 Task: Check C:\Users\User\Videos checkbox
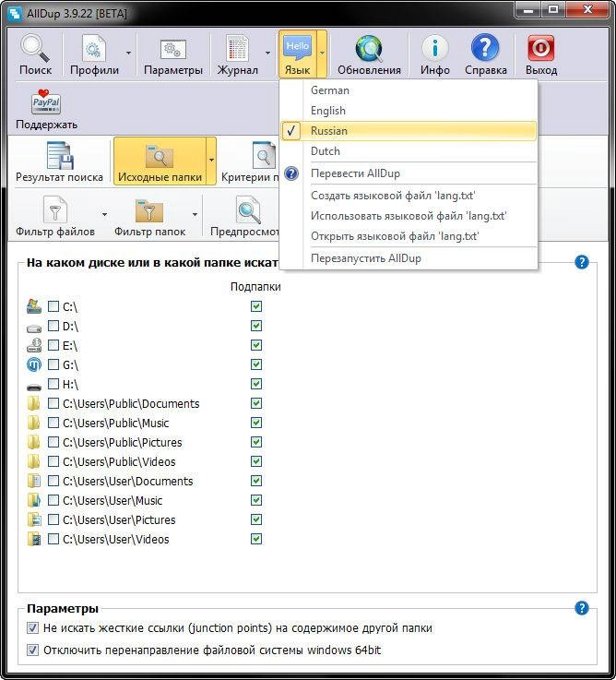[53, 539]
